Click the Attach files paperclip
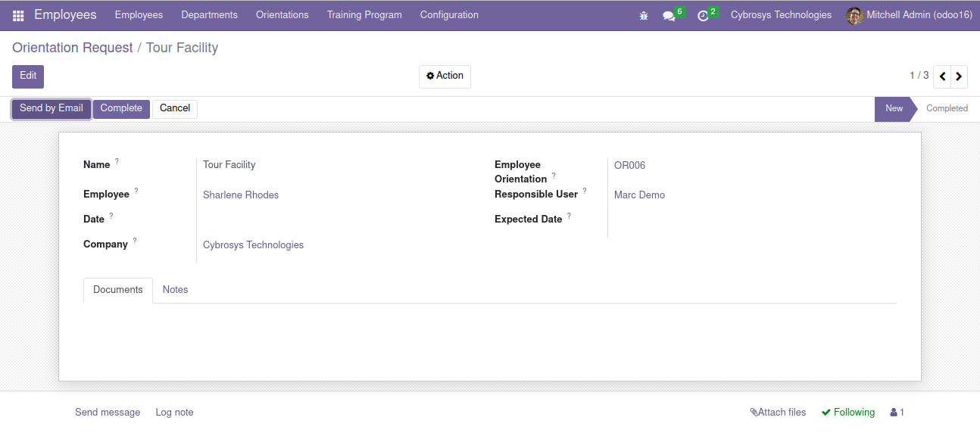 coord(778,413)
